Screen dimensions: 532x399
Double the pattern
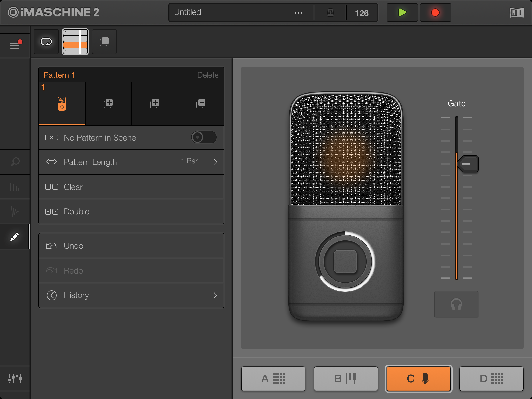pyautogui.click(x=131, y=212)
